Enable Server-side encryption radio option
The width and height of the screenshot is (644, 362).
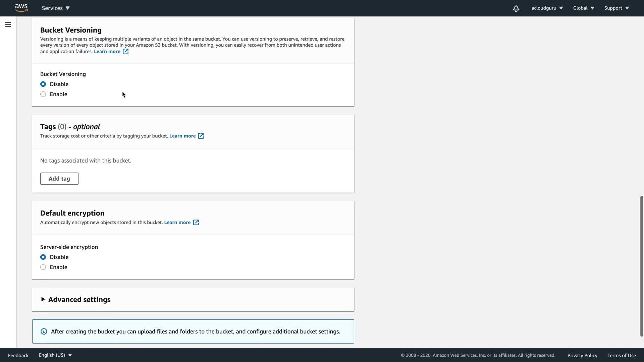(43, 267)
